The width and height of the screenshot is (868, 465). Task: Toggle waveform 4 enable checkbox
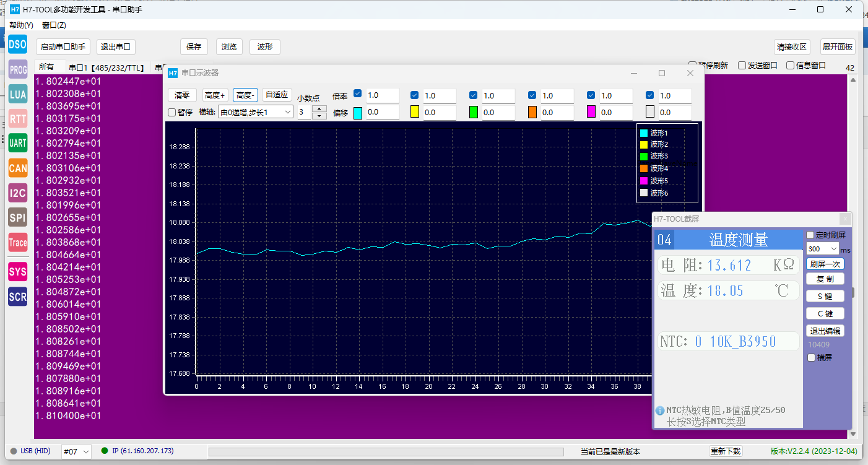click(532, 95)
